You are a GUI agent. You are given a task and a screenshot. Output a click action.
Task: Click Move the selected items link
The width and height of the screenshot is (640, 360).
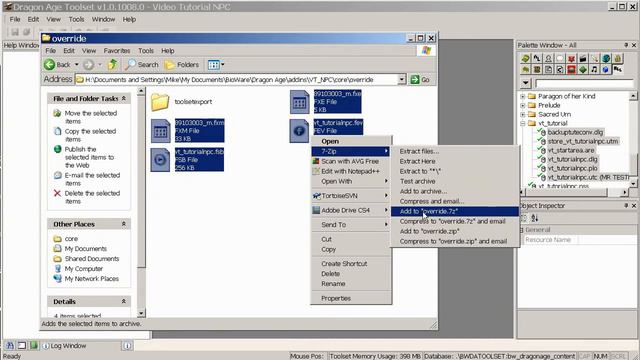[91, 117]
